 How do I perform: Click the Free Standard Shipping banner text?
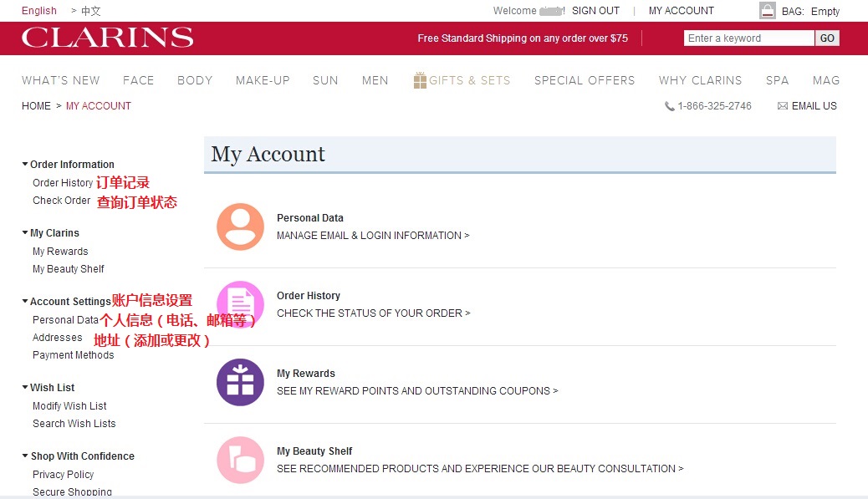(523, 38)
